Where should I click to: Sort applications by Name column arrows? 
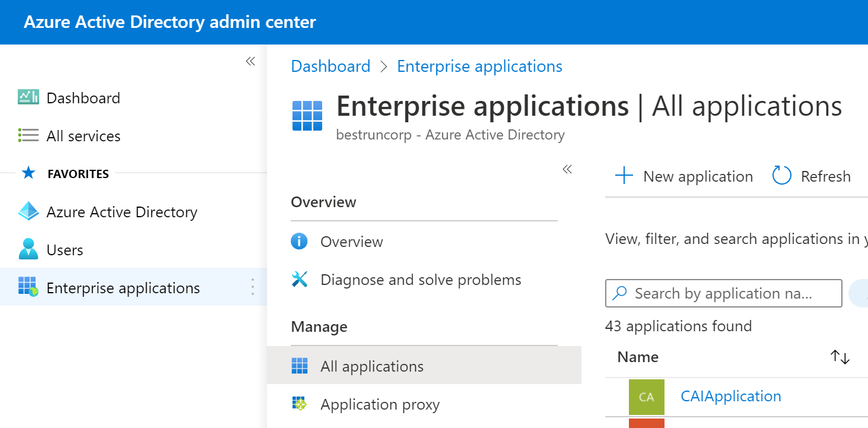[840, 357]
